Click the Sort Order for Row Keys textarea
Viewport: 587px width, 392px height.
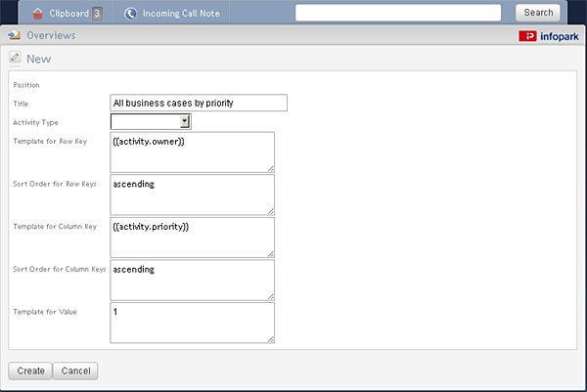(x=193, y=195)
